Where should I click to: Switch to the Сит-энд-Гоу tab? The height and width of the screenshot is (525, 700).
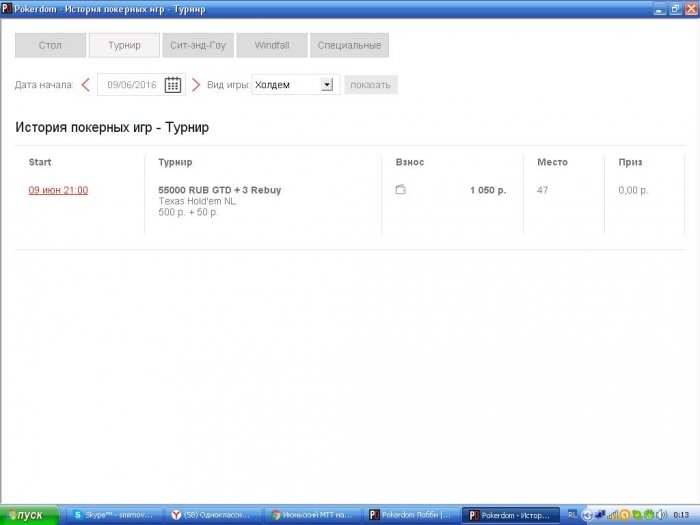pyautogui.click(x=198, y=45)
